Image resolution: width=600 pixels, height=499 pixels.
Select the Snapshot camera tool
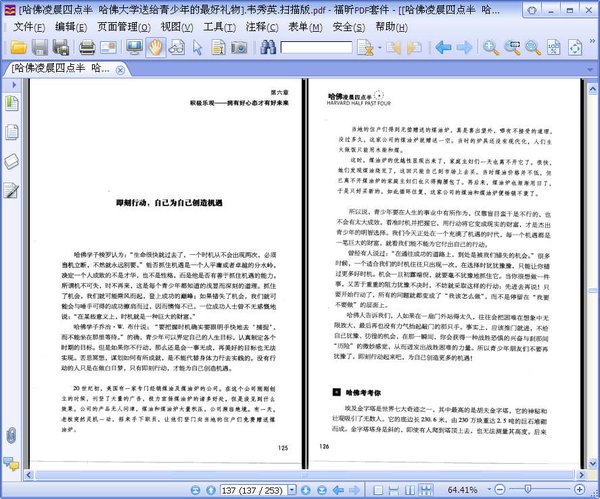(x=239, y=47)
